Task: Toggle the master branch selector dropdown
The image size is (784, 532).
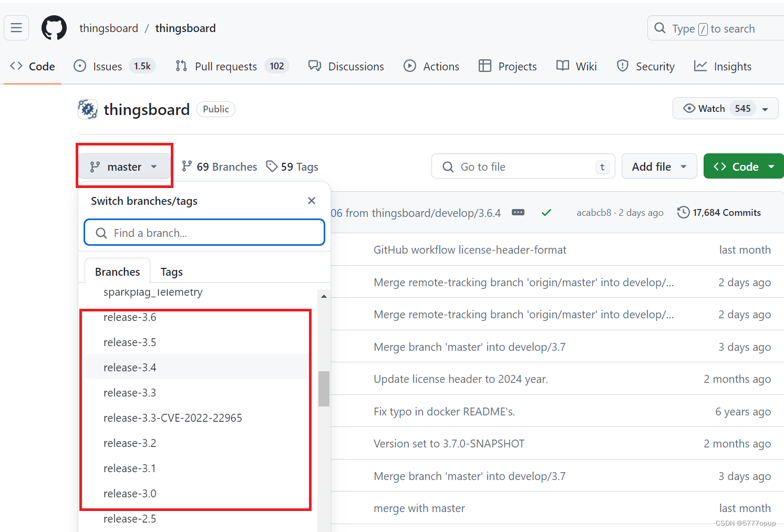Action: click(125, 166)
